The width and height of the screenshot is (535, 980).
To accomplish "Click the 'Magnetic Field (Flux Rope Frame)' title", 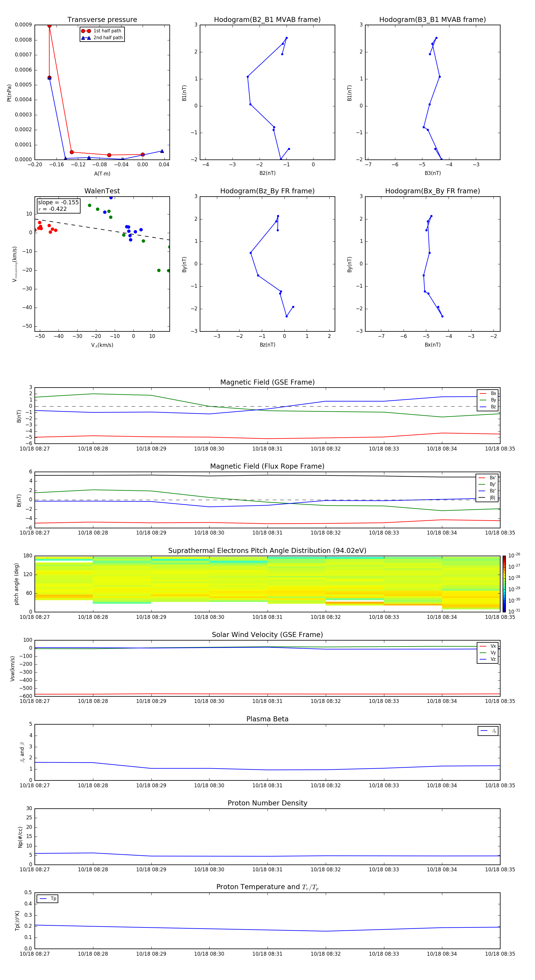I will point(267,467).
